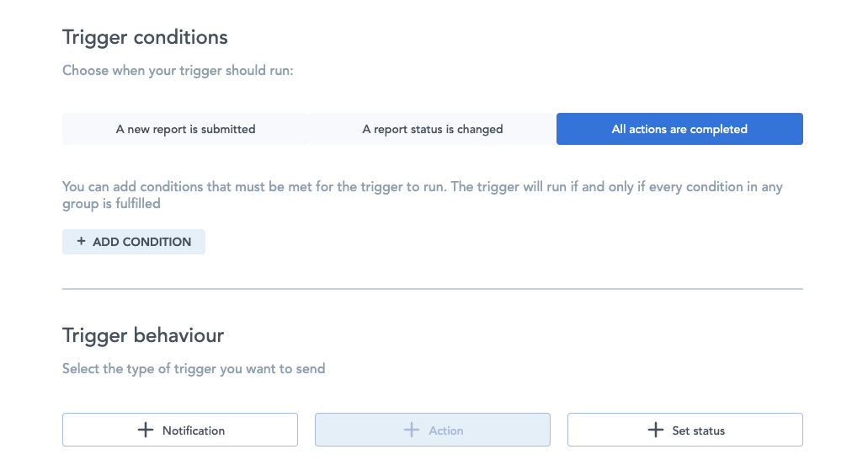Viewport: 868px width, 476px height.
Task: Select "All actions are completed" trigger option
Action: point(679,130)
